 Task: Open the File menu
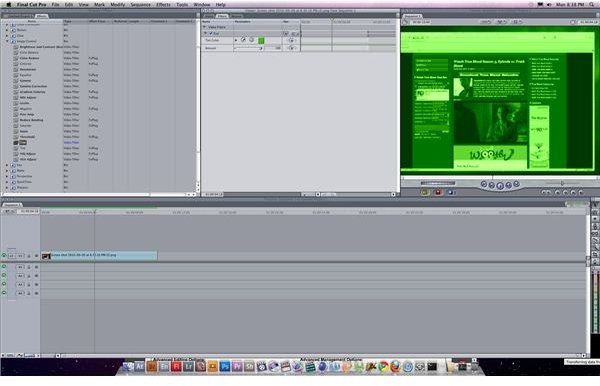[55, 5]
